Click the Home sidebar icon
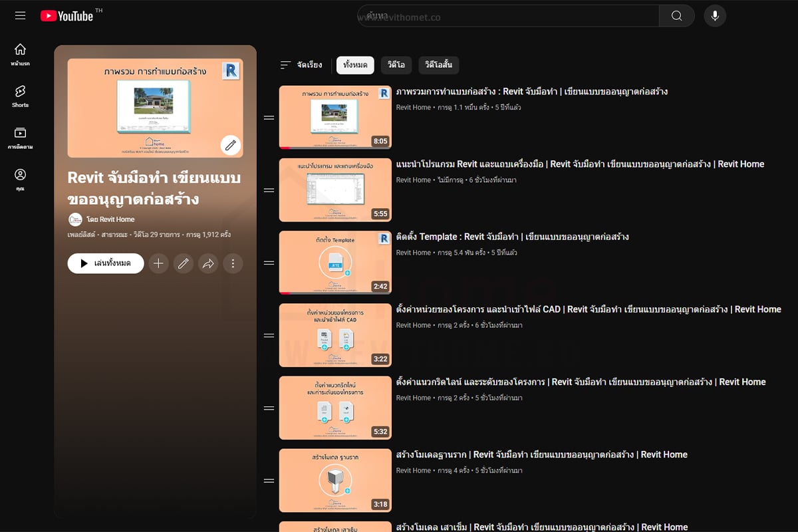 [x=20, y=55]
